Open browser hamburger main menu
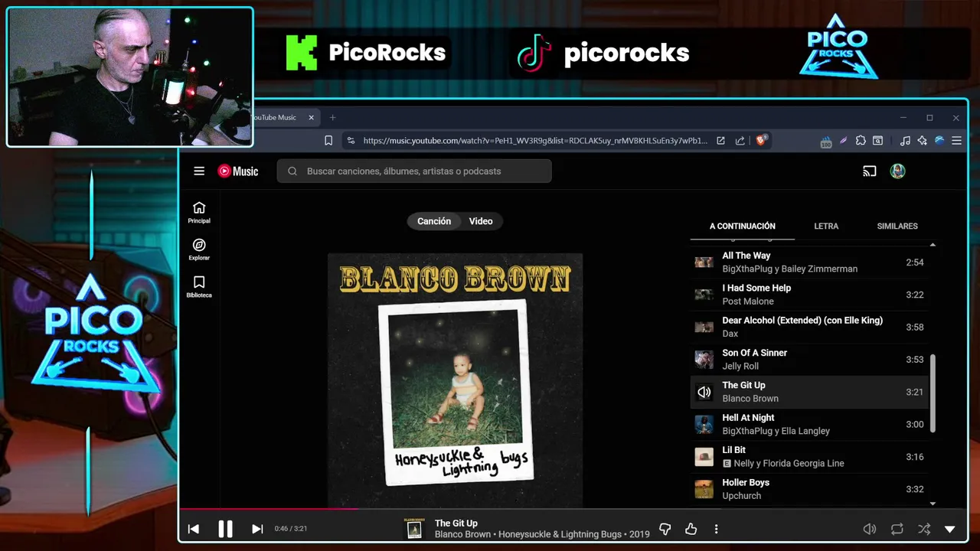The image size is (980, 551). 956,141
